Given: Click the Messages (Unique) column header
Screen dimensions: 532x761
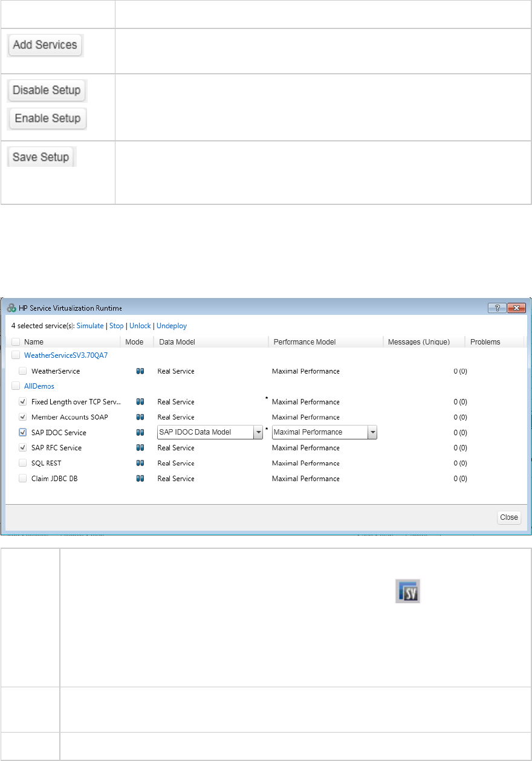Looking at the screenshot, I should 418,342.
